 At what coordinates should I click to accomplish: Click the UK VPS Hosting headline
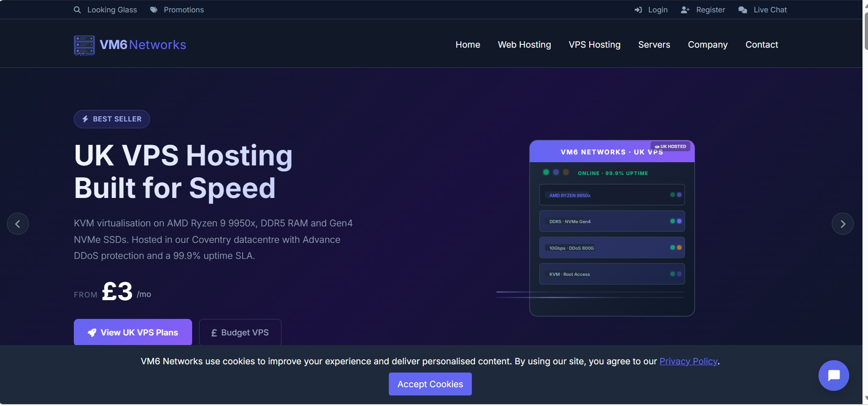[x=183, y=172]
